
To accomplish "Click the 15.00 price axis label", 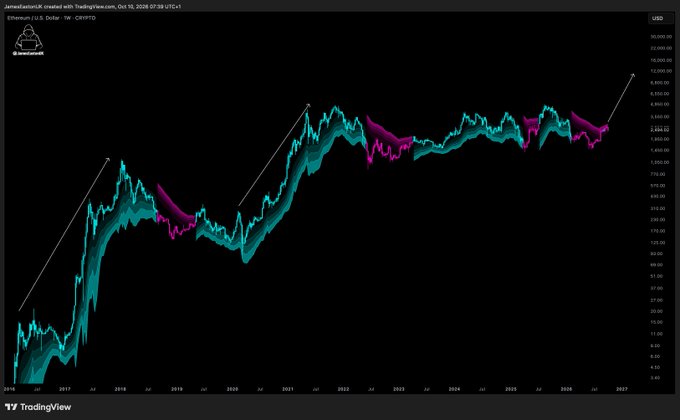I will 657,322.
